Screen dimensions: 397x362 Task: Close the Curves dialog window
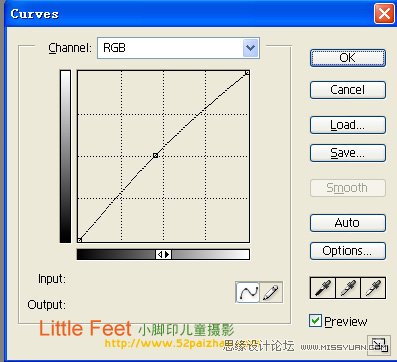tap(384, 14)
